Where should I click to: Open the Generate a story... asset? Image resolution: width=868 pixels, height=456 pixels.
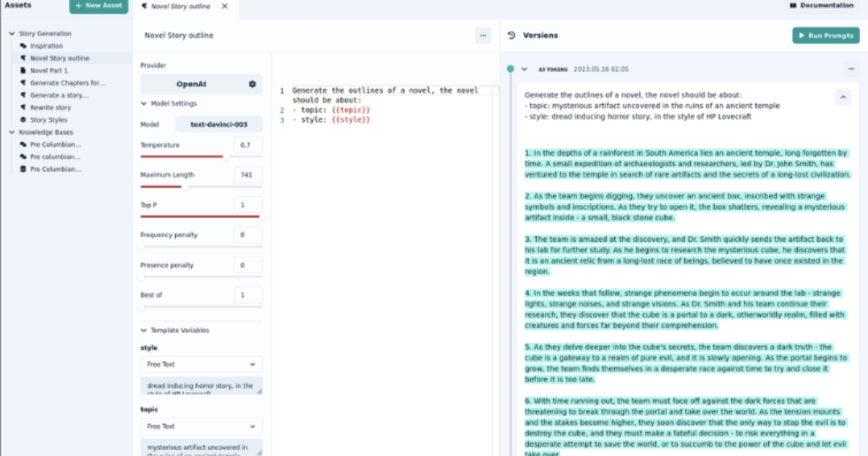click(x=59, y=95)
